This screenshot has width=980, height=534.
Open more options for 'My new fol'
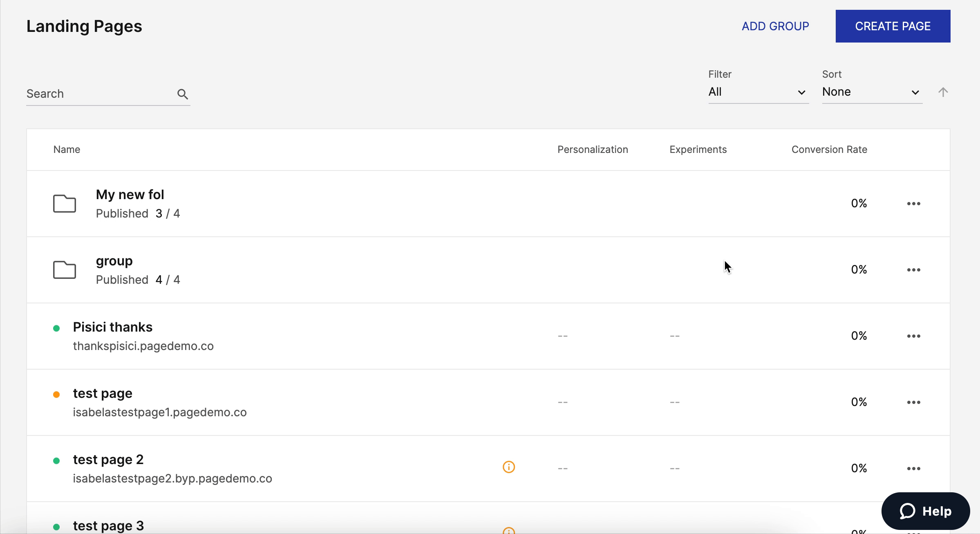[x=914, y=204]
